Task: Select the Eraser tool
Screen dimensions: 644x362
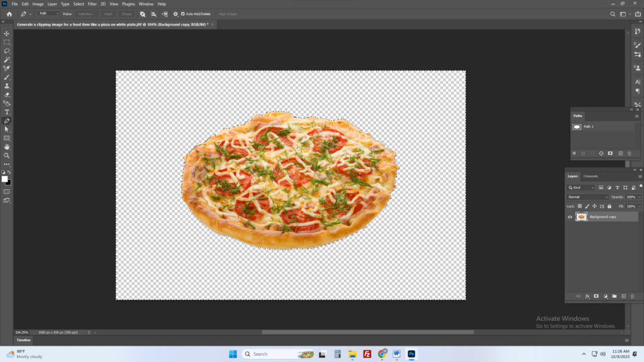Action: 6,95
